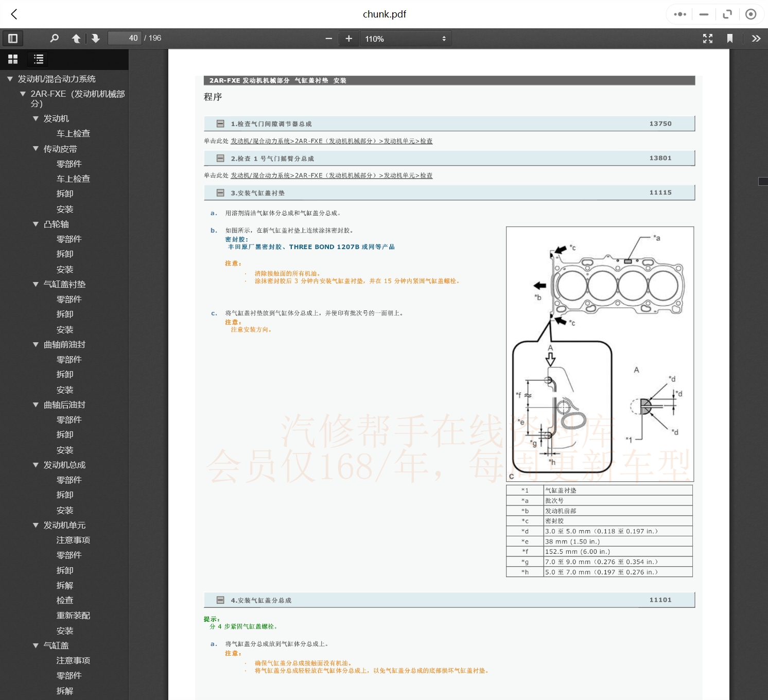Open the find in document search icon
Image resolution: width=768 pixels, height=700 pixels.
pyautogui.click(x=54, y=39)
